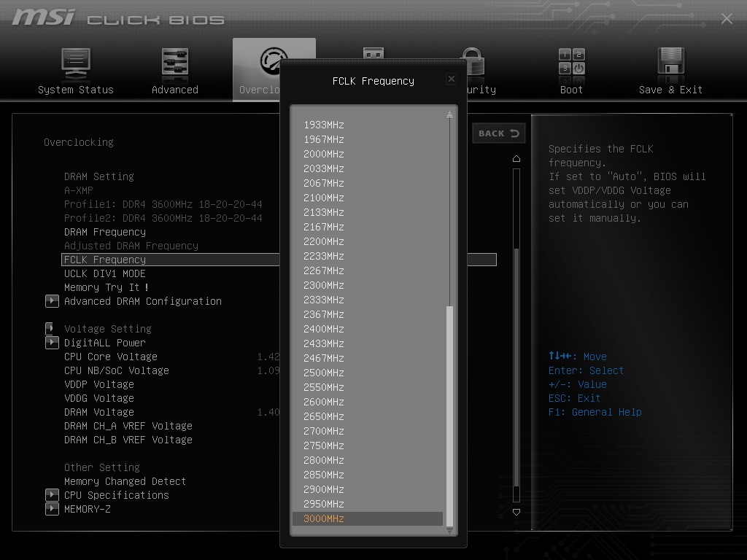Close the FCLK Frequency popup

coord(452,79)
